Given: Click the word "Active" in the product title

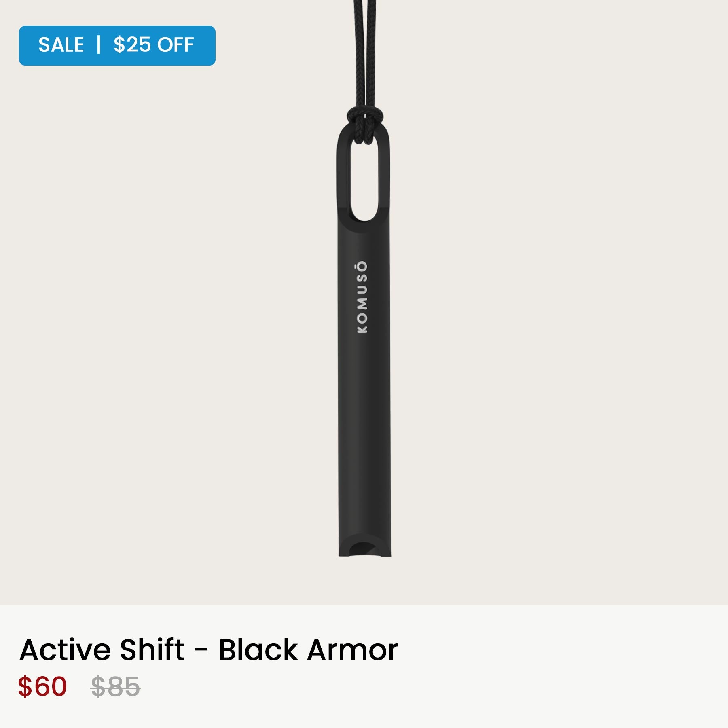Looking at the screenshot, I should [65, 650].
